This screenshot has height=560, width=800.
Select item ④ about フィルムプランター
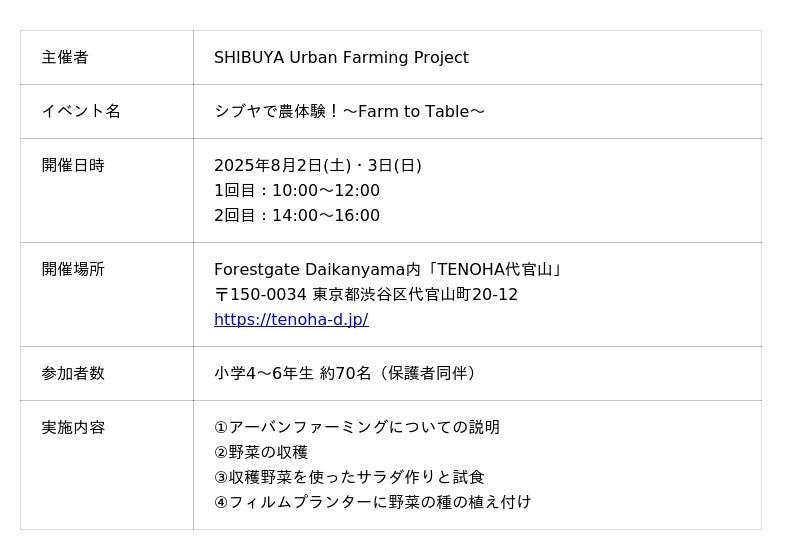[373, 502]
